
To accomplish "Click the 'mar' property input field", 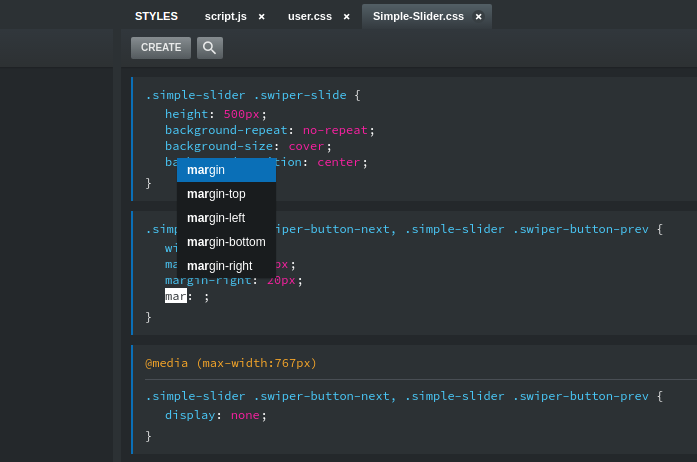I will (x=176, y=296).
